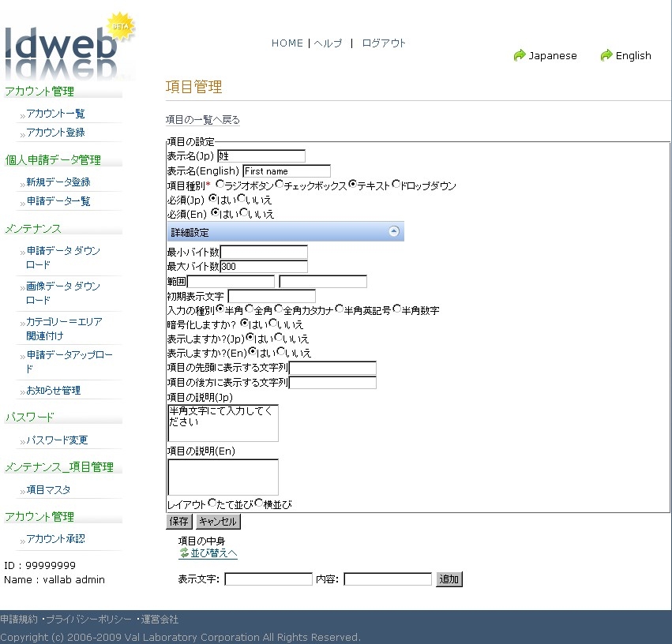Focus the 初期表示文字 field
672x644 pixels.
click(x=272, y=296)
